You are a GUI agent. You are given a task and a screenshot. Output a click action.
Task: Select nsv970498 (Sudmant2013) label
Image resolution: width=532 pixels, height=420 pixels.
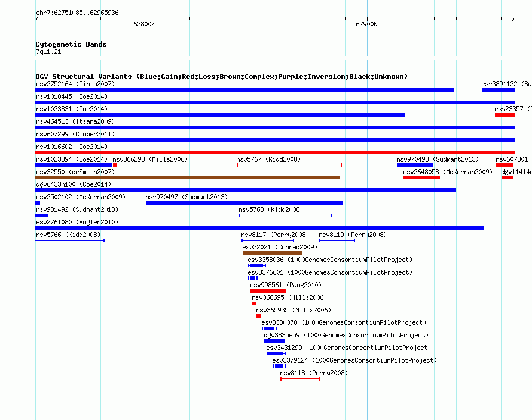(438, 159)
